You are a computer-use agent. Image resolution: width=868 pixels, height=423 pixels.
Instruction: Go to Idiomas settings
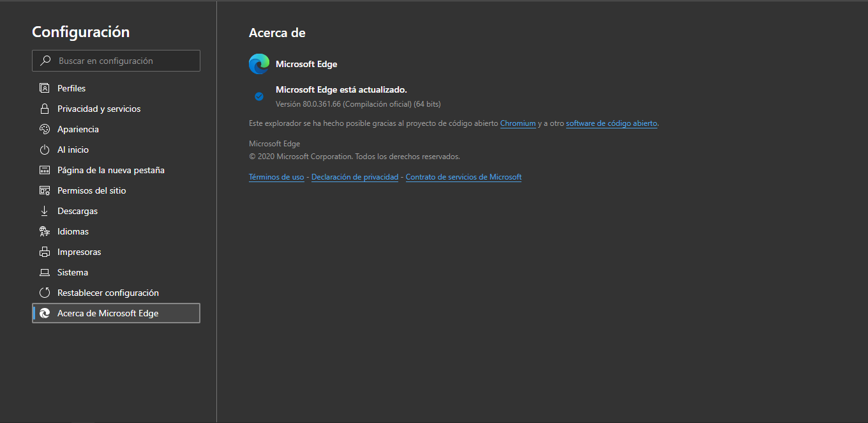pyautogui.click(x=116, y=231)
